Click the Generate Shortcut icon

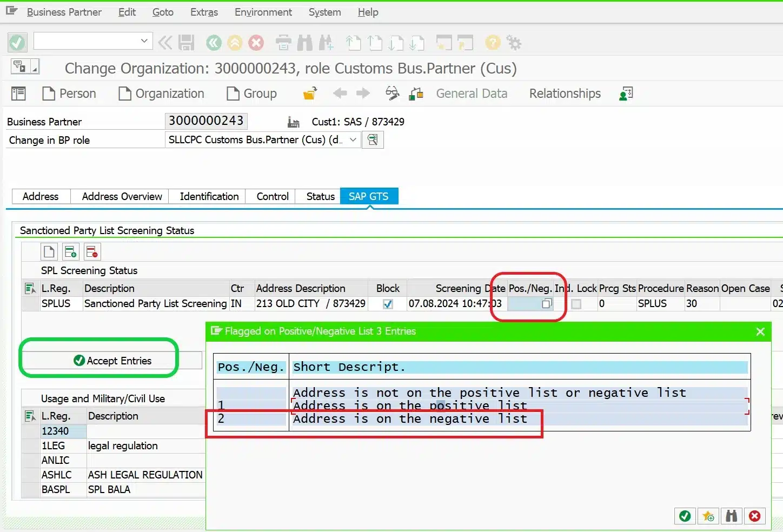(465, 43)
